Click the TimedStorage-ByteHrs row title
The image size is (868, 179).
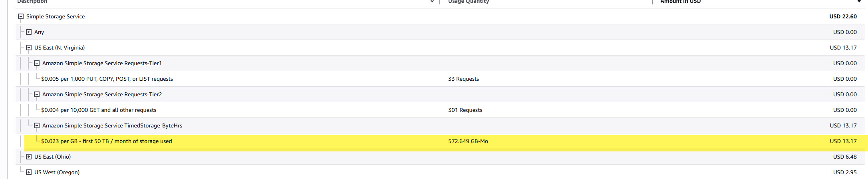tap(112, 125)
